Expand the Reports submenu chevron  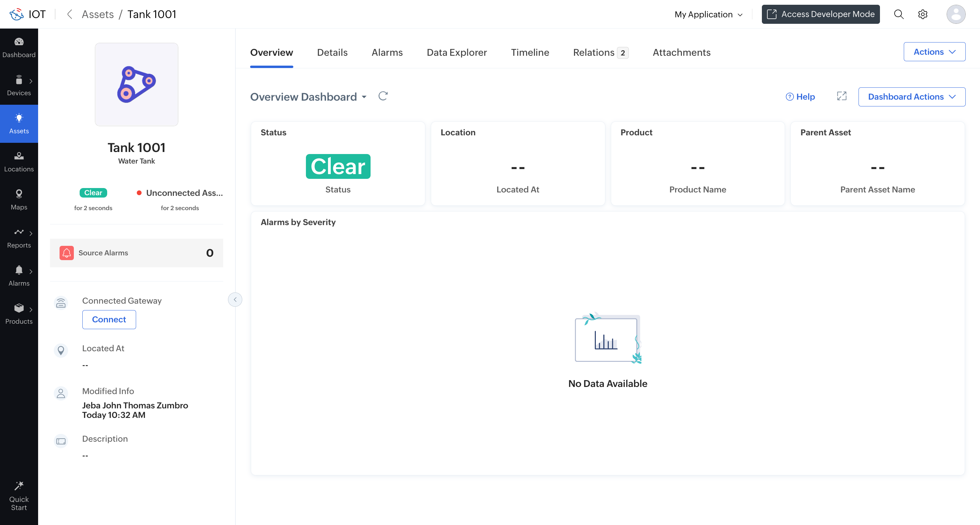(31, 233)
